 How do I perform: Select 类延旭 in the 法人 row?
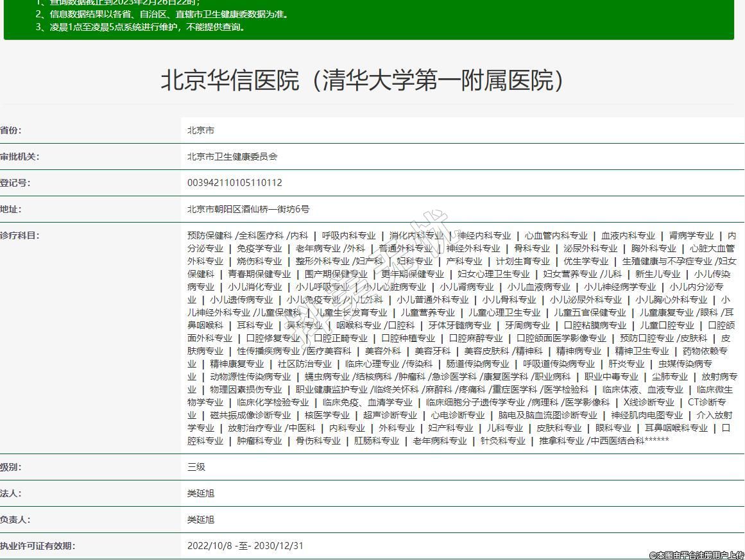click(x=201, y=493)
